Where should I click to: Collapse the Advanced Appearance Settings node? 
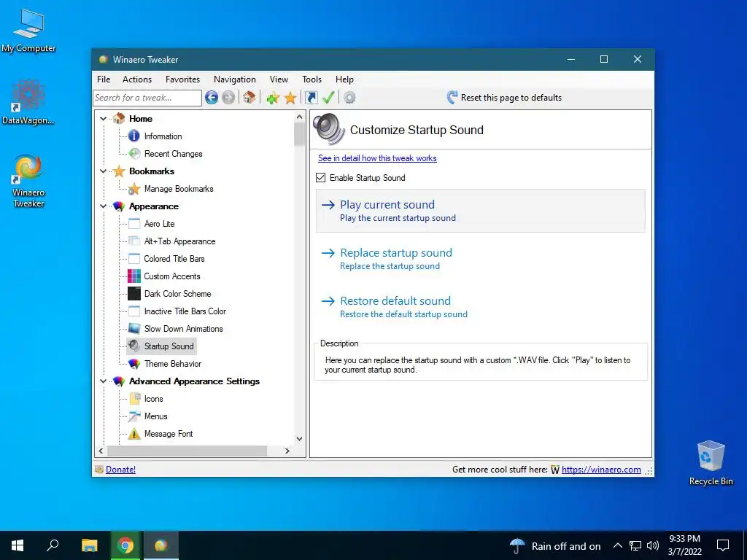(104, 381)
